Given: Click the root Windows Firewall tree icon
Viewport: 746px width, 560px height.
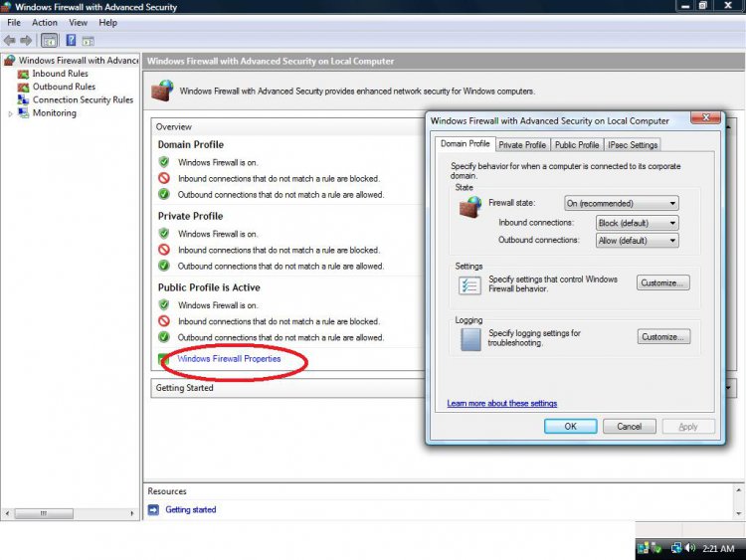Looking at the screenshot, I should tap(10, 61).
